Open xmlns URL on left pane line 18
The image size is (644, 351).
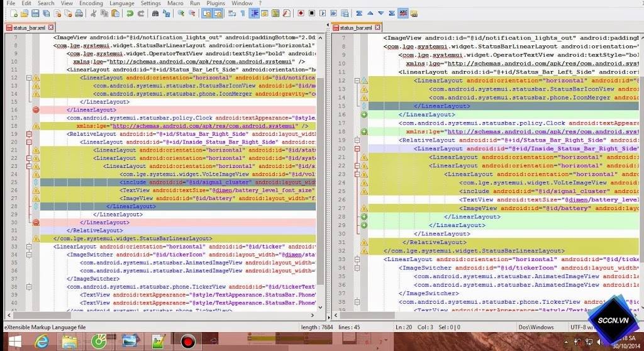point(204,126)
